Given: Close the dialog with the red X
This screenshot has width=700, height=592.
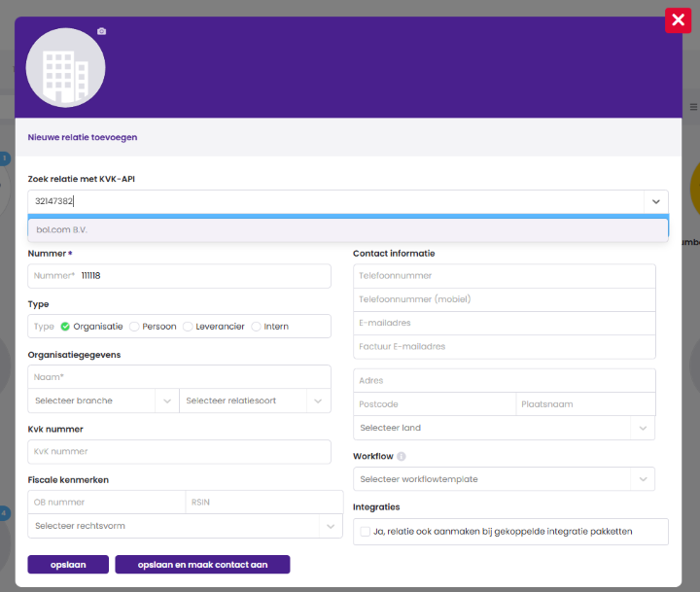Looking at the screenshot, I should pyautogui.click(x=678, y=20).
